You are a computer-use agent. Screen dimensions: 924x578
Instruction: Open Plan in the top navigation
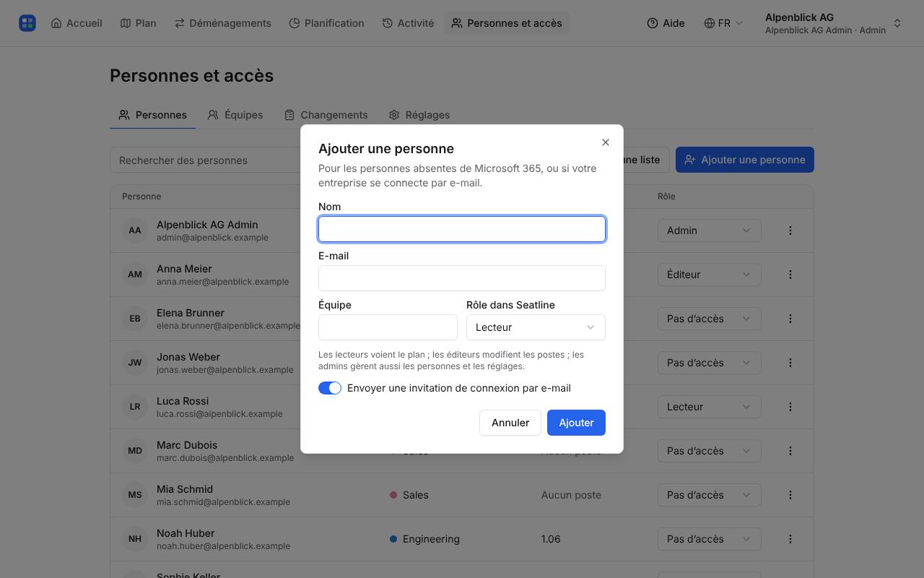click(138, 23)
